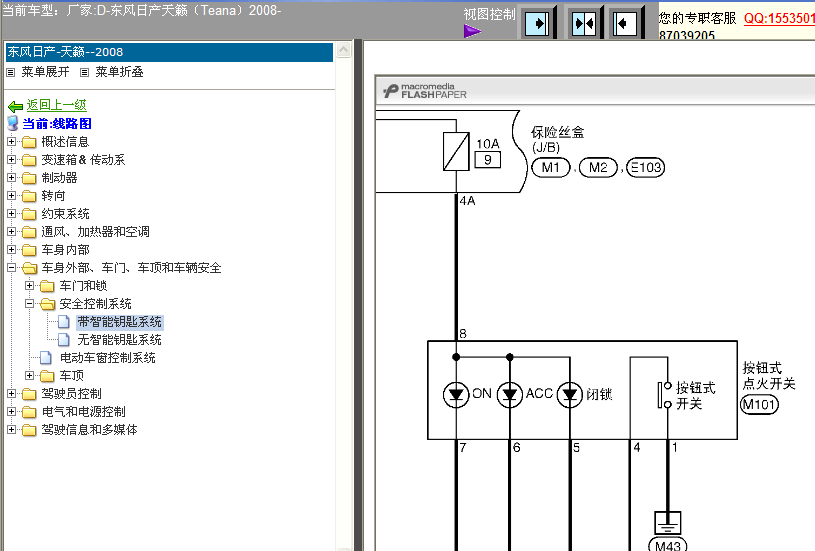The image size is (815, 551).
Task: Click the folder icon beside 转向
Action: click(29, 196)
